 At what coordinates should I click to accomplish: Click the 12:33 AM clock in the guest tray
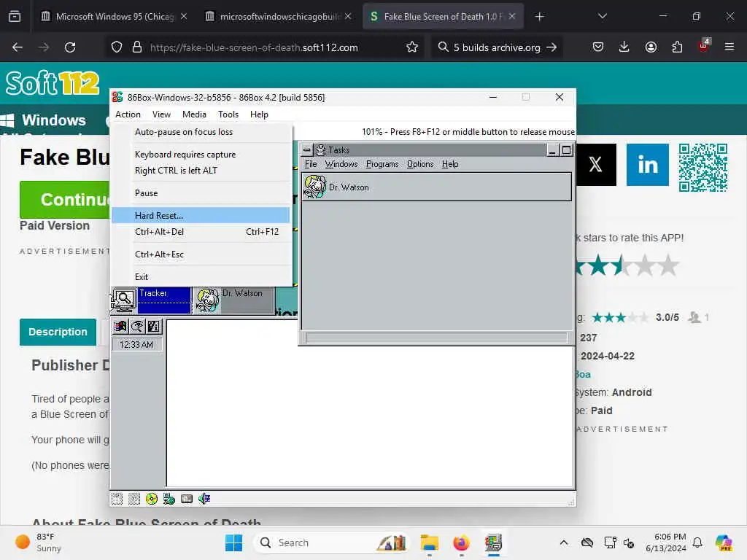(x=136, y=344)
